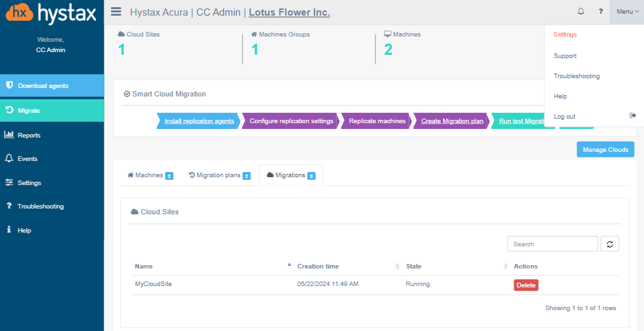Screen dimensions: 644x331
Task: Click the question mark help icon
Action: pyautogui.click(x=600, y=12)
